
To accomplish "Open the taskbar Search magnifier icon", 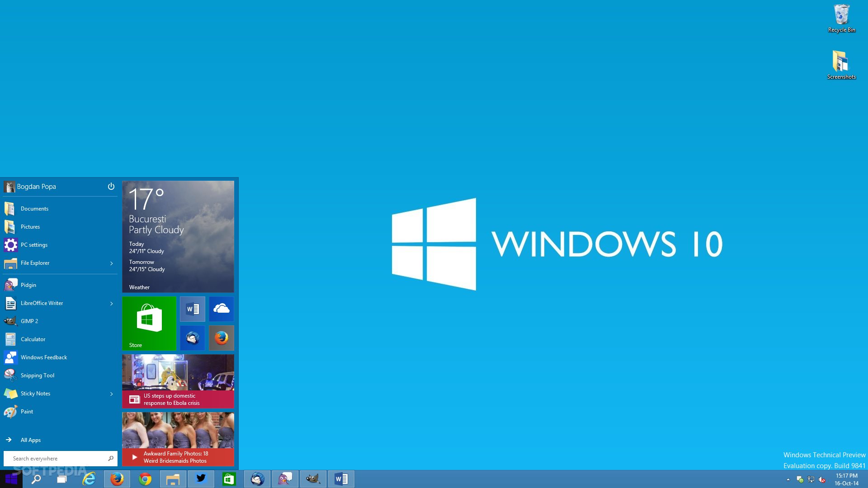I will click(36, 479).
